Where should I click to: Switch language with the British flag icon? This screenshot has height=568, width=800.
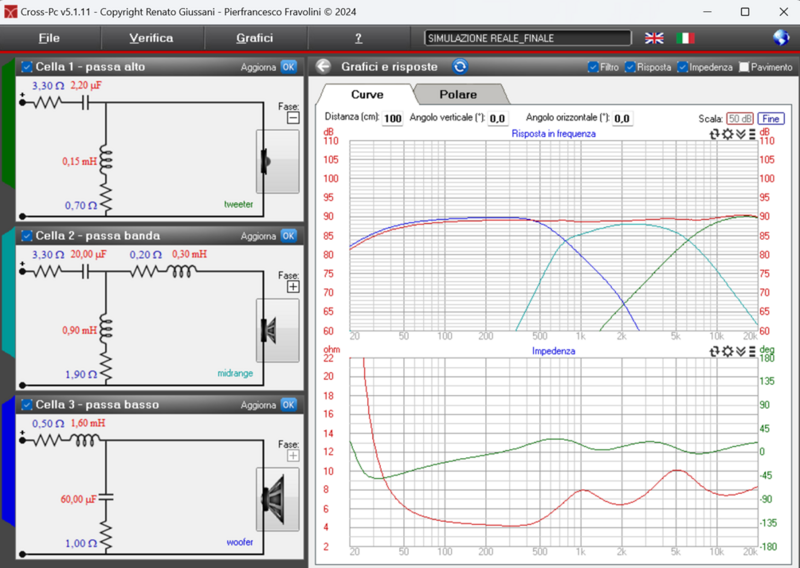[654, 38]
